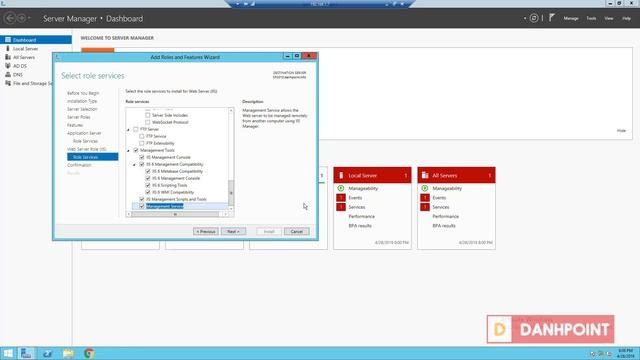640x360 pixels.
Task: Click Server Manager icon in the taskbar
Action: coord(26,353)
